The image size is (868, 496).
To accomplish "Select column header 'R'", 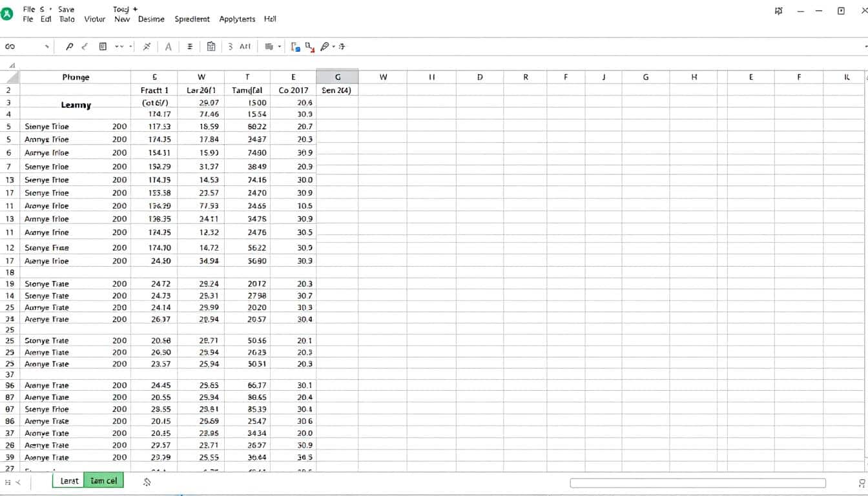I will [526, 77].
